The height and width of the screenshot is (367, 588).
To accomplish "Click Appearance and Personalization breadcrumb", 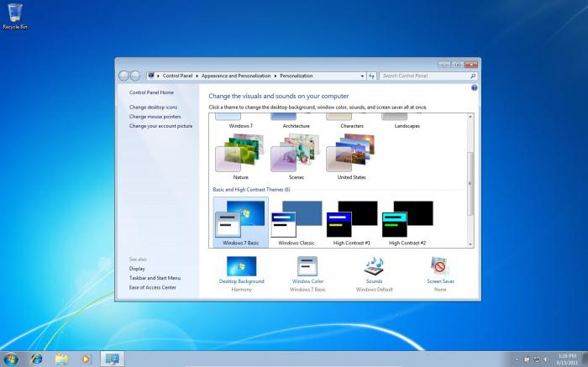I will pos(236,76).
